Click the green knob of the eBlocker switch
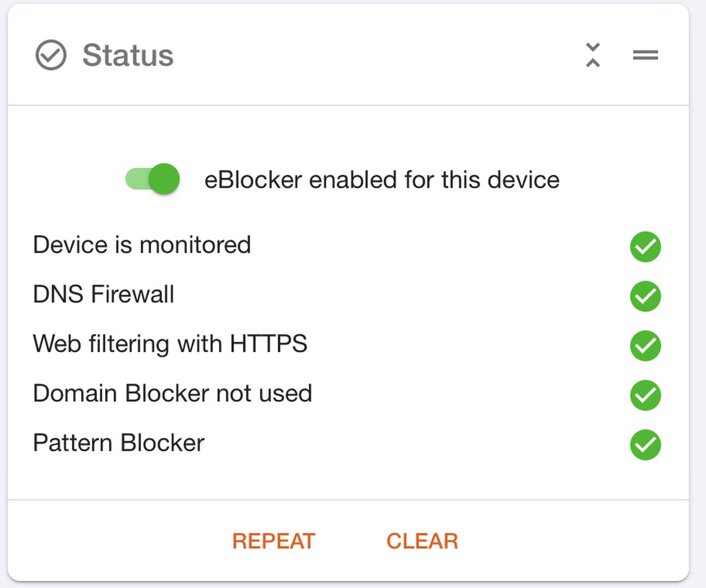The image size is (706, 588). coord(164,179)
